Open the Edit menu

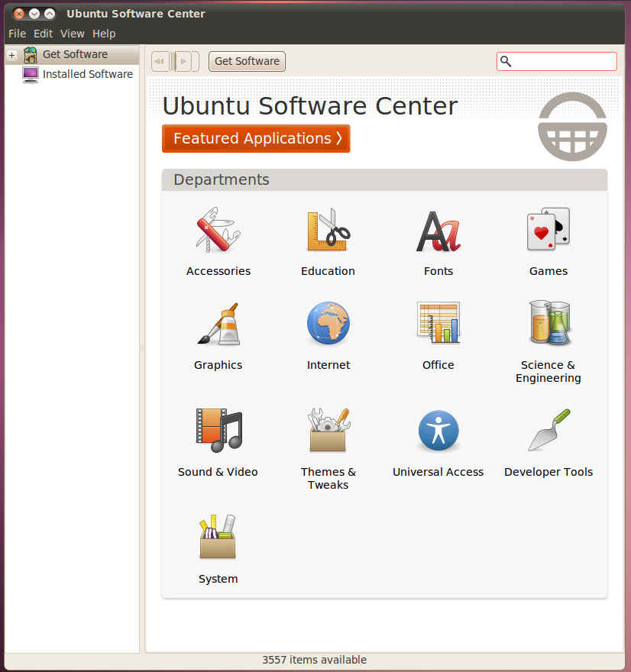(x=43, y=34)
